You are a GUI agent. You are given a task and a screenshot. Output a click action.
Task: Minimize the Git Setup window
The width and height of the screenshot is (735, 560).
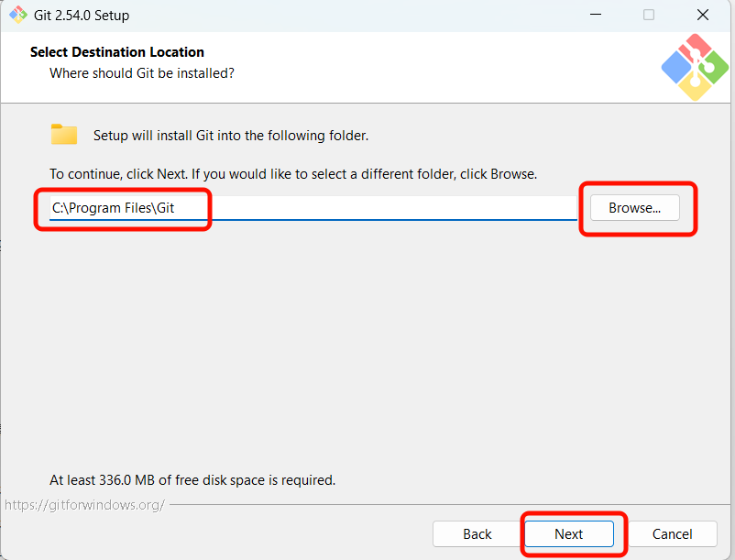(596, 15)
